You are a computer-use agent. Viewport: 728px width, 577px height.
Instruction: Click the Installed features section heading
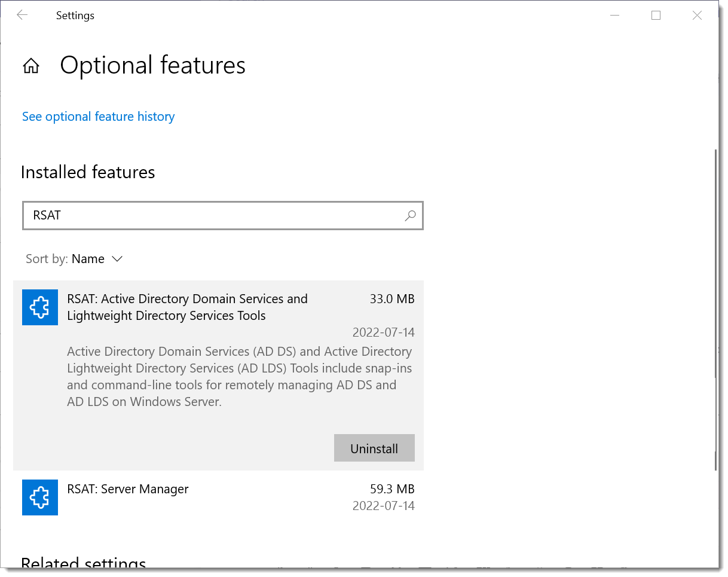click(88, 172)
